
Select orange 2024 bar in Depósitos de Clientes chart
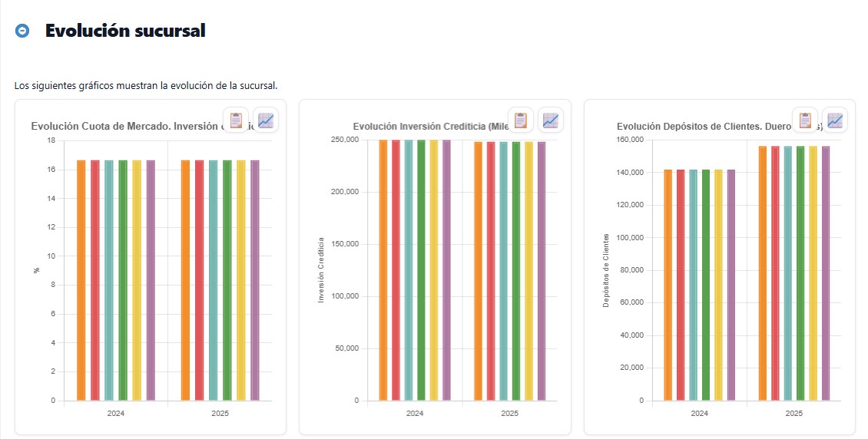pos(668,286)
